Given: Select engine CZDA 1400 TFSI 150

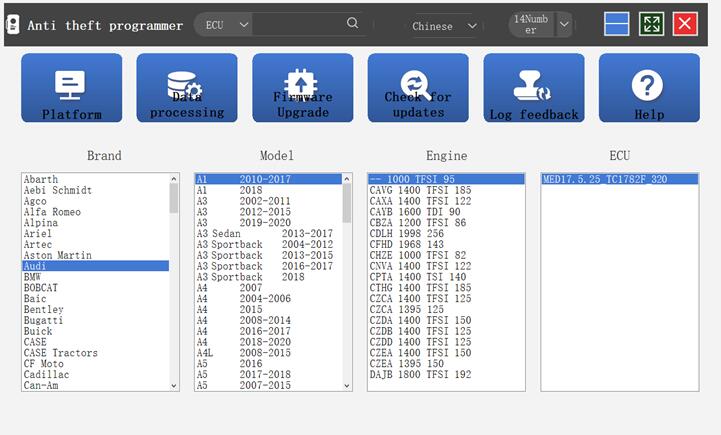Looking at the screenshot, I should pos(446,321).
